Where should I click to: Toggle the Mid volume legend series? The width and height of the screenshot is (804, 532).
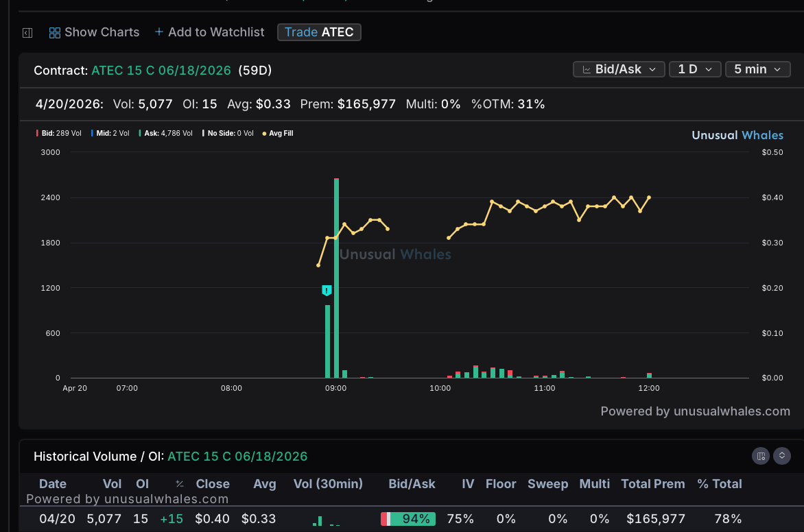(110, 133)
